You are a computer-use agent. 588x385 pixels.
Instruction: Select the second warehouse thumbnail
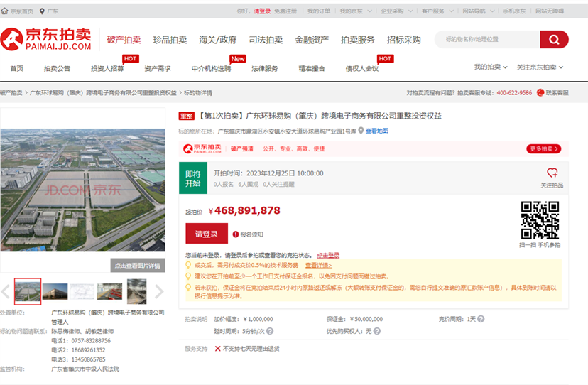coord(55,291)
